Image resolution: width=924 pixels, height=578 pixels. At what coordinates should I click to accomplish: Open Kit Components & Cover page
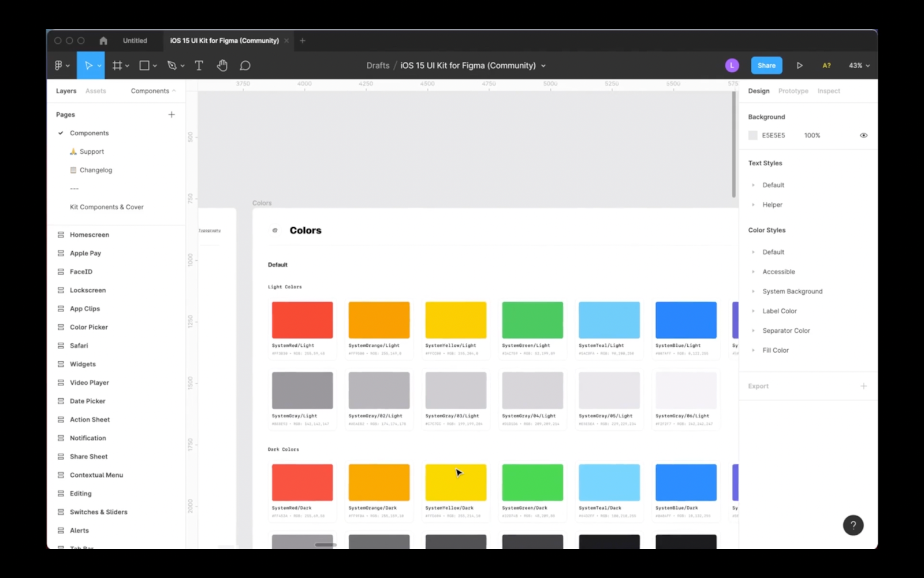[107, 207]
